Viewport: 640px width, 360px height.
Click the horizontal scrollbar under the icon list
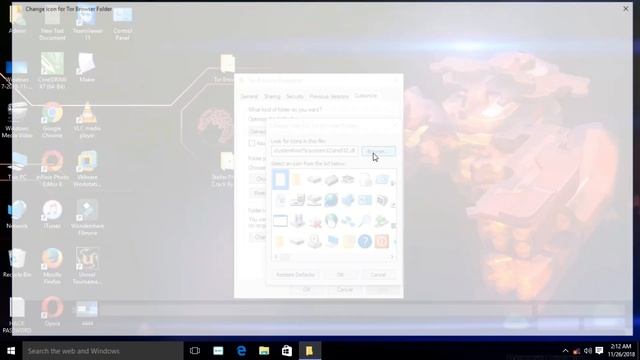coord(334,257)
